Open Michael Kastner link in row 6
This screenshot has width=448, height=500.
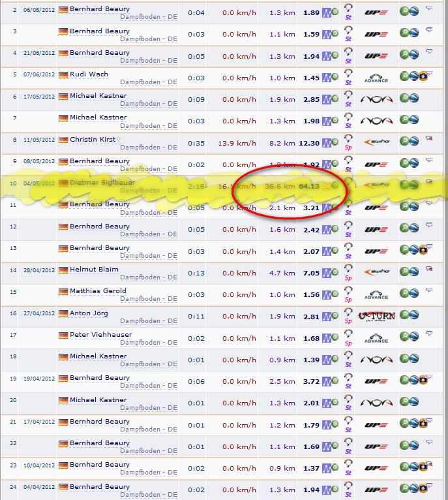(98, 96)
